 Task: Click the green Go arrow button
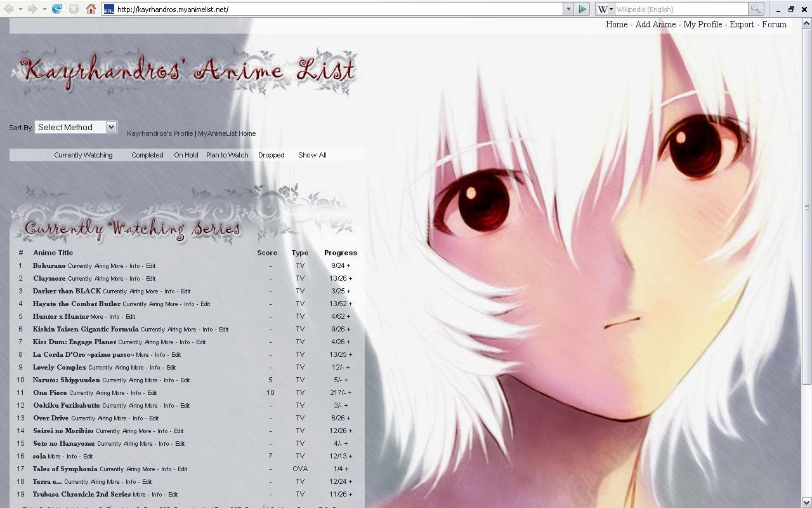pyautogui.click(x=582, y=9)
